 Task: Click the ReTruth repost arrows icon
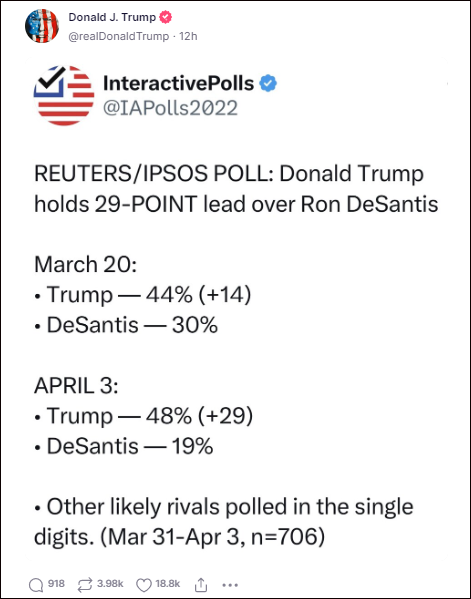point(85,585)
